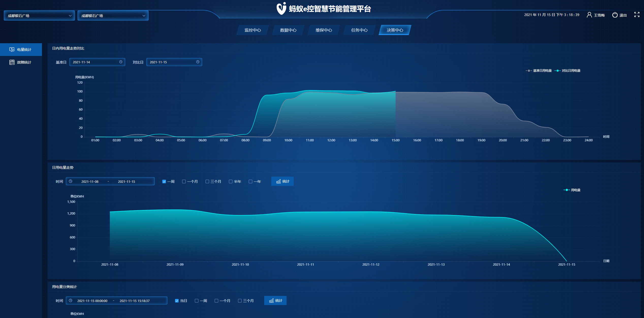The image size is (644, 318).
Task: Switch to 监控中心 tab
Action: point(253,30)
